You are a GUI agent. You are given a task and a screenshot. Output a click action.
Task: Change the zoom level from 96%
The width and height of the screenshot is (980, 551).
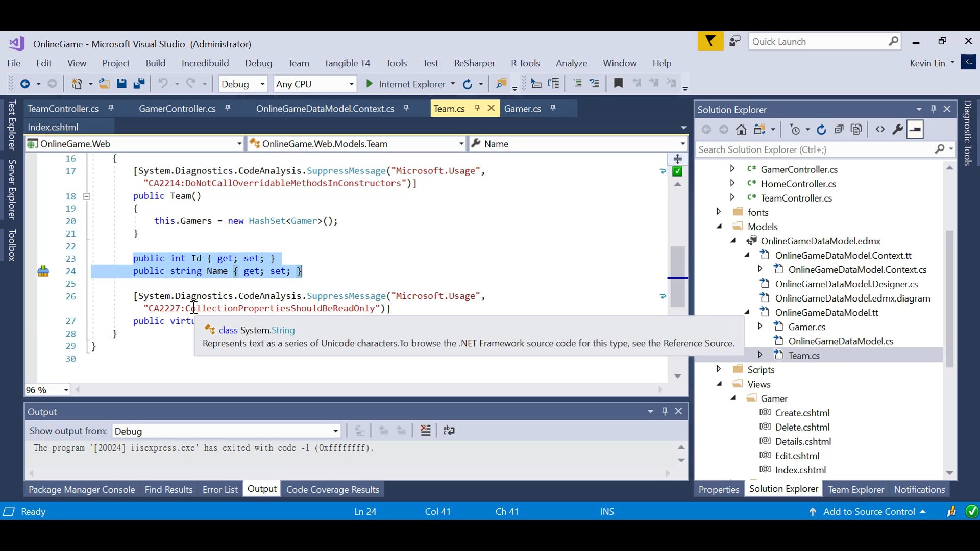pos(46,389)
